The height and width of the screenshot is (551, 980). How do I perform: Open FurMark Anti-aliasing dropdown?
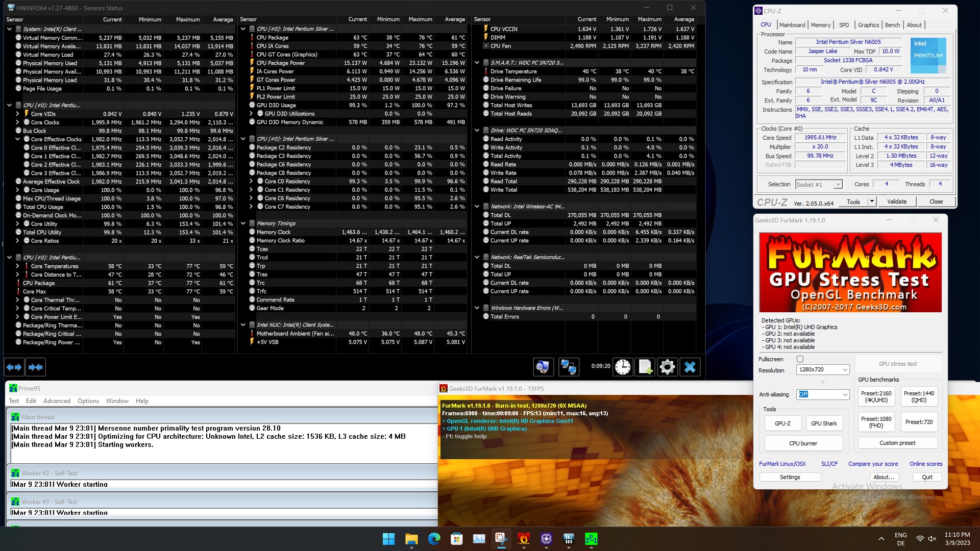pyautogui.click(x=822, y=394)
